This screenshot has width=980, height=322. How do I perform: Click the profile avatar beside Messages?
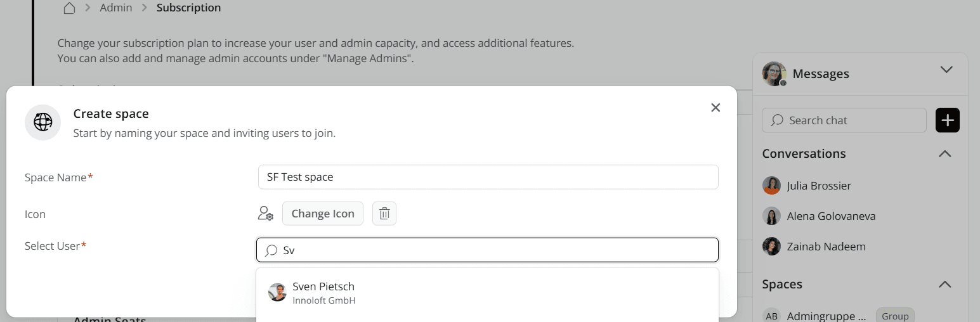pyautogui.click(x=774, y=74)
